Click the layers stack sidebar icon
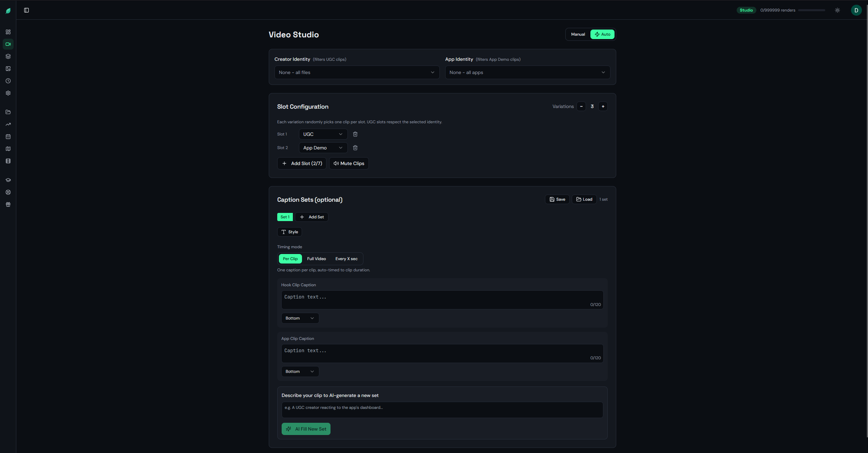 tap(8, 56)
